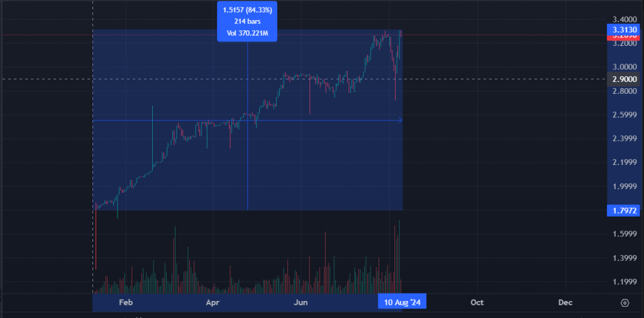Screen dimensions: 644x318
Task: Click the Jun label on time axis
Action: coord(301,302)
